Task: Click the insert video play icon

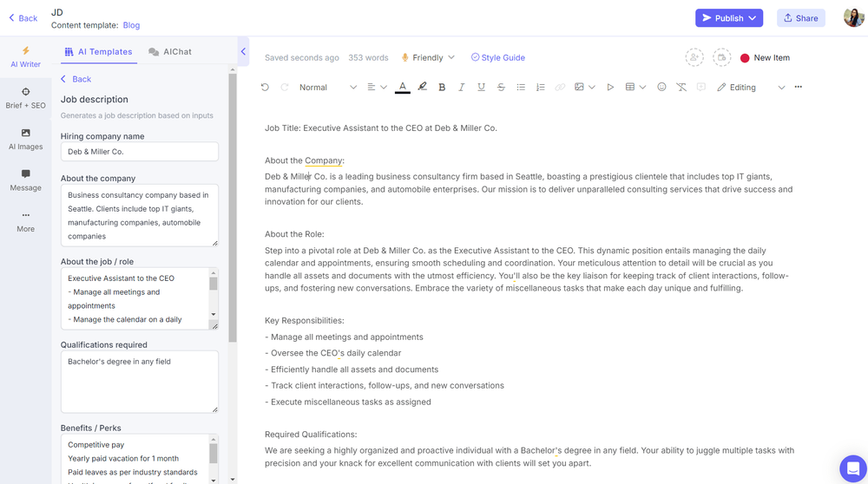Action: 610,88
